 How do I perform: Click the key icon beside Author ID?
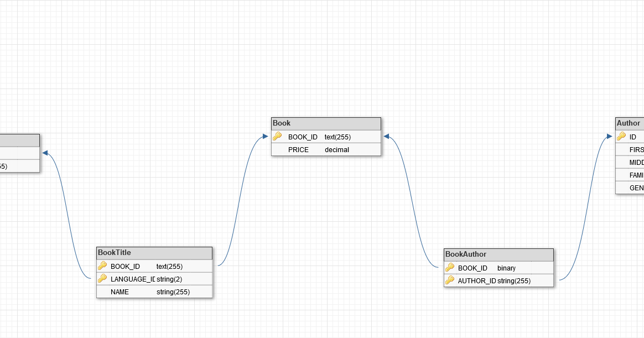(621, 136)
